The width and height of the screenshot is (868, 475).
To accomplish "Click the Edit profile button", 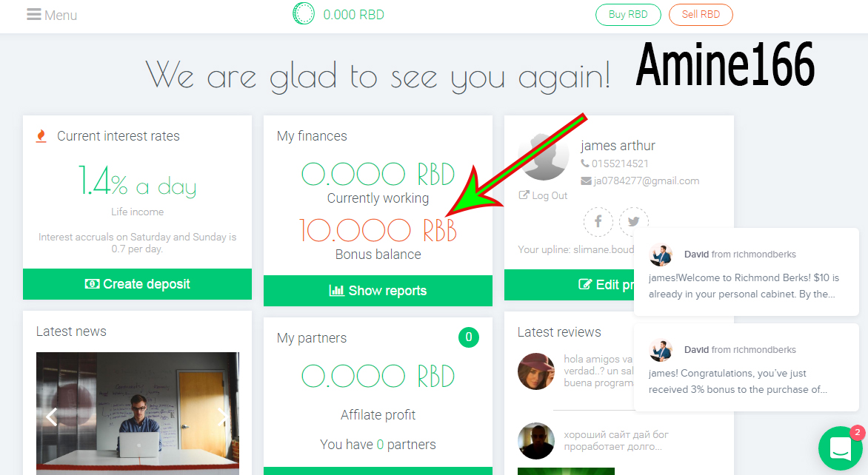I will (569, 285).
